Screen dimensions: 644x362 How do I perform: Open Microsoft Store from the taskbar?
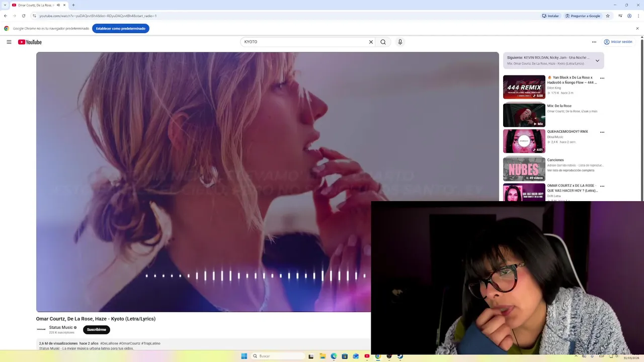click(x=345, y=356)
